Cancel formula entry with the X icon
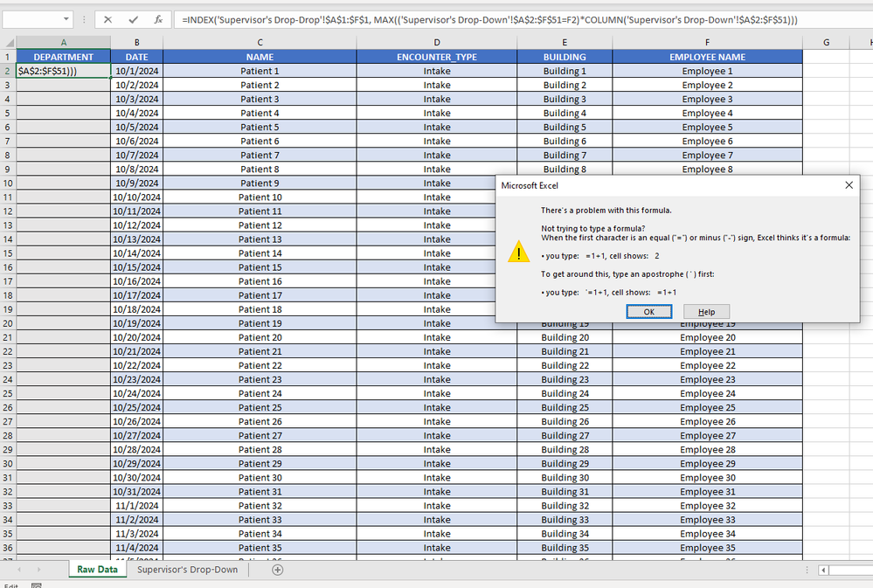The image size is (873, 588). [108, 19]
